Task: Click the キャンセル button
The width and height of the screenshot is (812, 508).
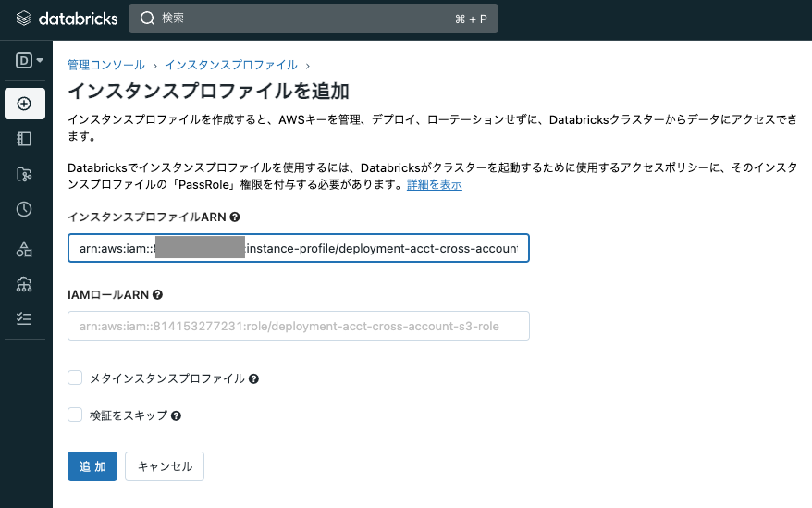Action: (165, 466)
